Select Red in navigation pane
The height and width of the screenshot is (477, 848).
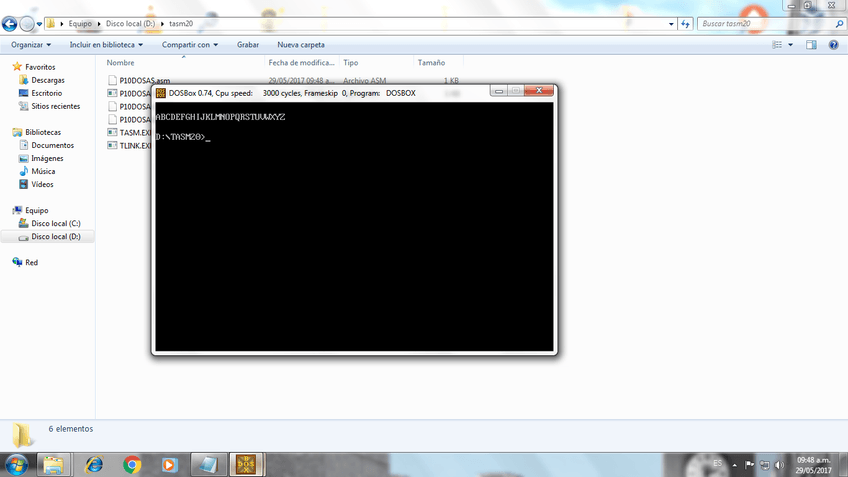pos(31,262)
